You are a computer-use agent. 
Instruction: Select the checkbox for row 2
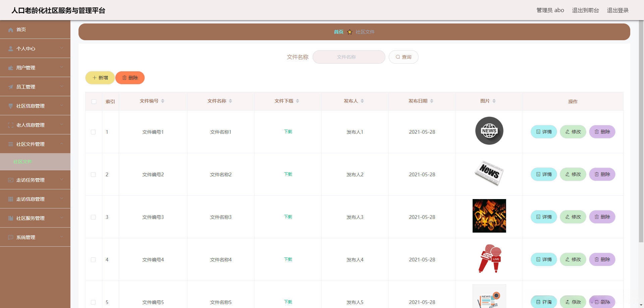pos(93,175)
